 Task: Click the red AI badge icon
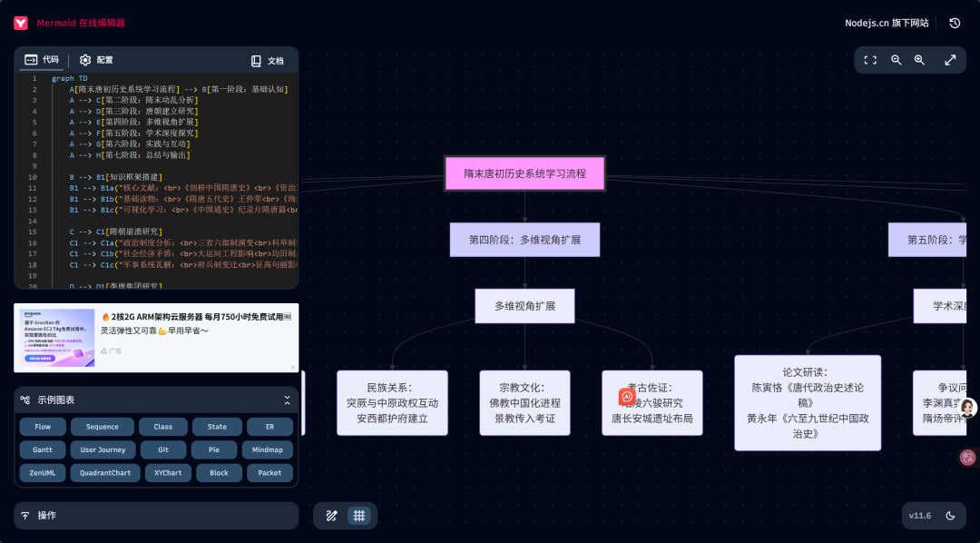point(627,397)
